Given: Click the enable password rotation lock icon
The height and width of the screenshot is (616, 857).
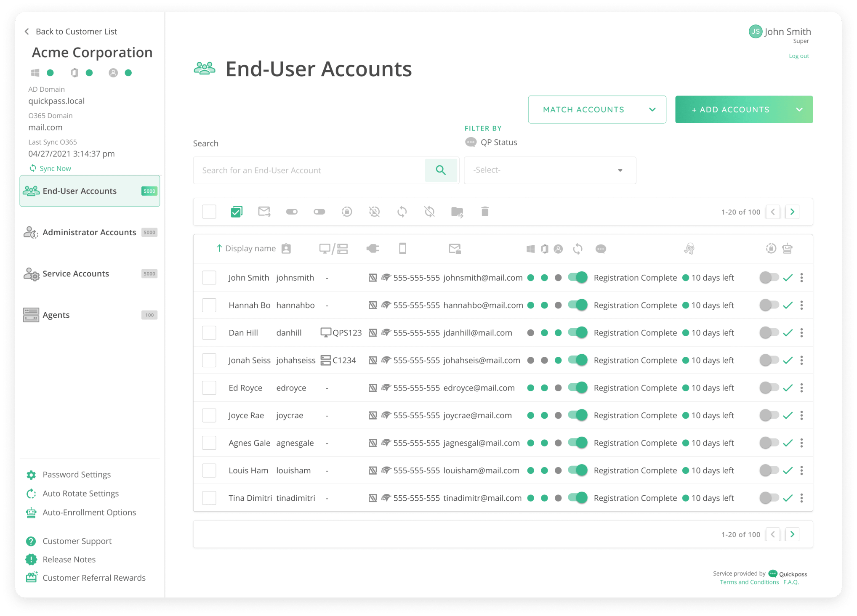Looking at the screenshot, I should point(347,212).
